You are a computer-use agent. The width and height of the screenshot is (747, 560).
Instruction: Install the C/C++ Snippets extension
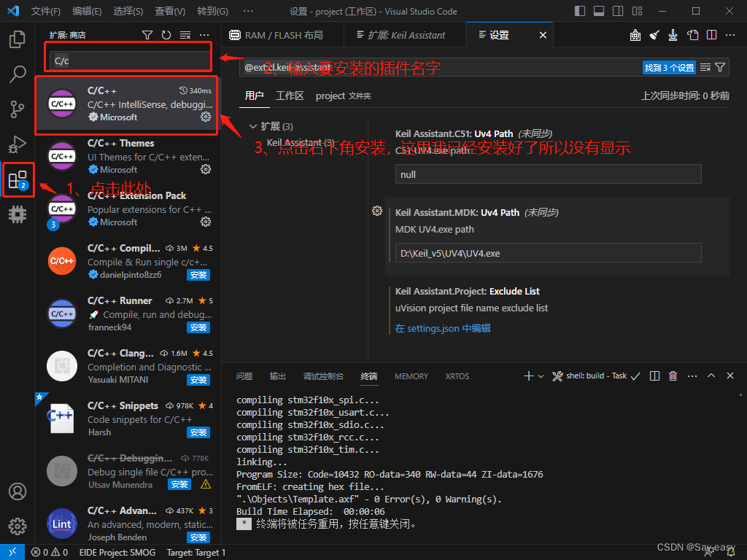click(198, 432)
